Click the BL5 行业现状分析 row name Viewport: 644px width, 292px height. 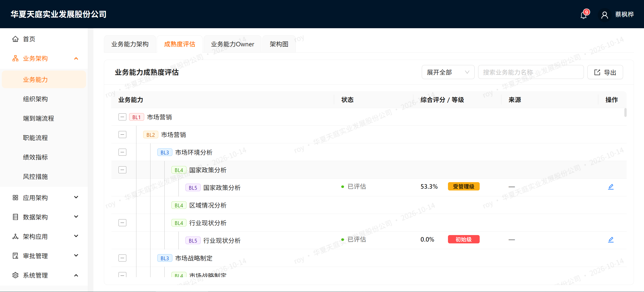(222, 241)
